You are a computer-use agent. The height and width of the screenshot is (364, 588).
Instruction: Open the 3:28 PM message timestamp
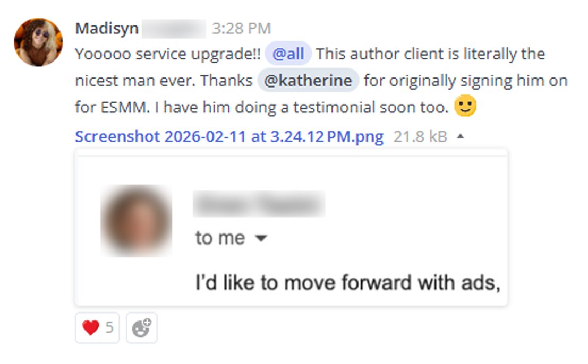(241, 29)
